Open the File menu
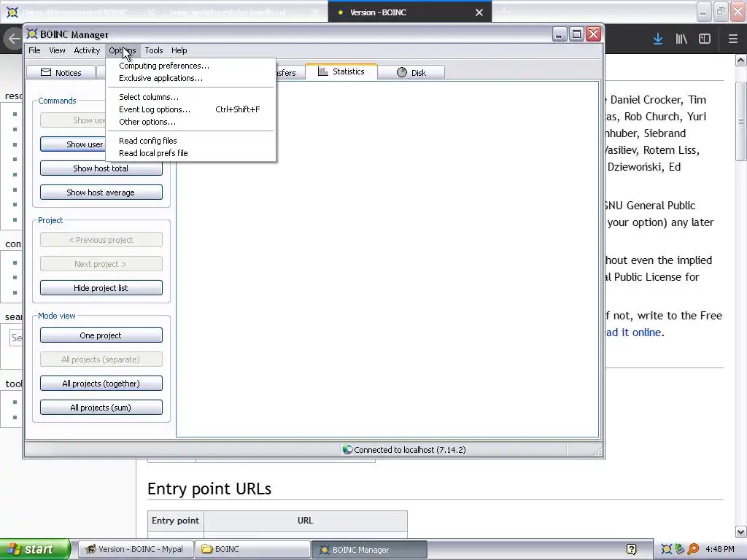The width and height of the screenshot is (747, 560). [x=34, y=50]
